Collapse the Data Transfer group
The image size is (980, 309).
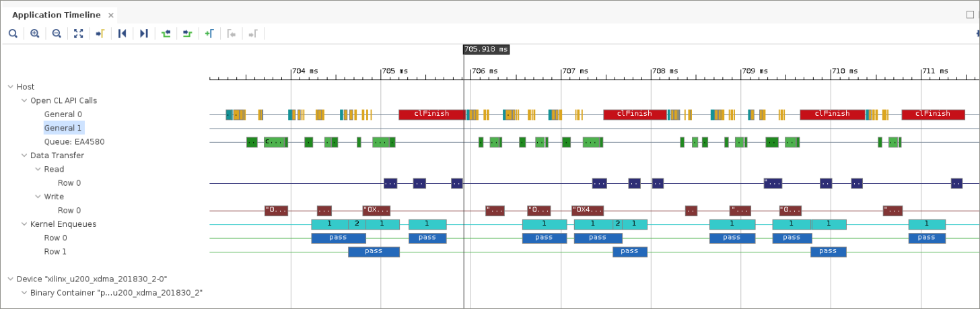pos(24,156)
